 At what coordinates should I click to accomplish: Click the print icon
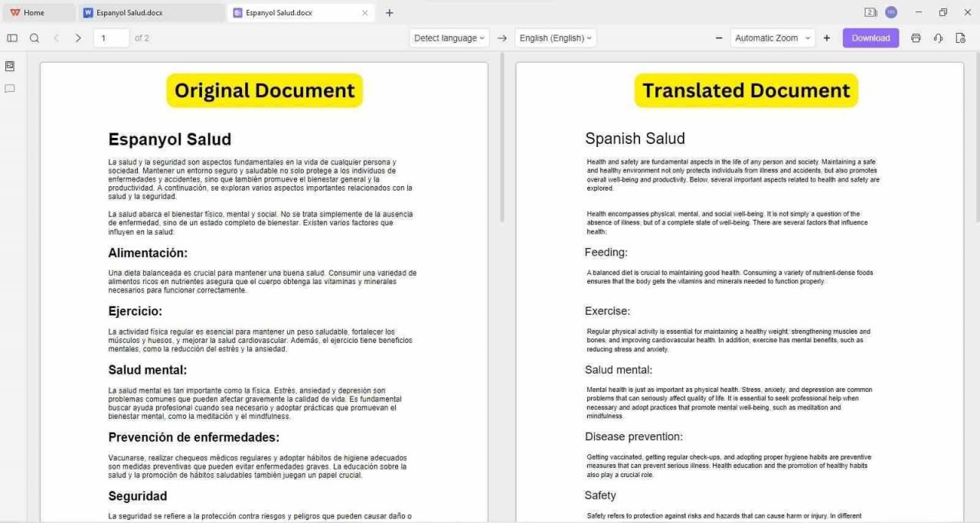[916, 38]
